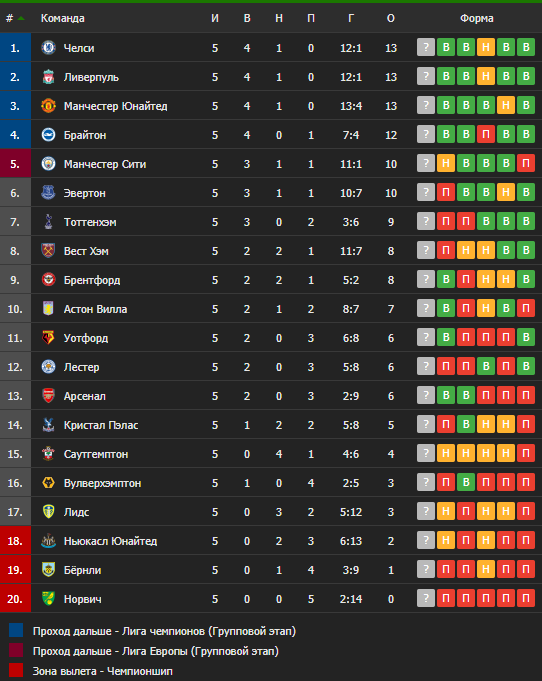
Task: Click the Wolverhampton wolf crest icon
Action: 48,483
